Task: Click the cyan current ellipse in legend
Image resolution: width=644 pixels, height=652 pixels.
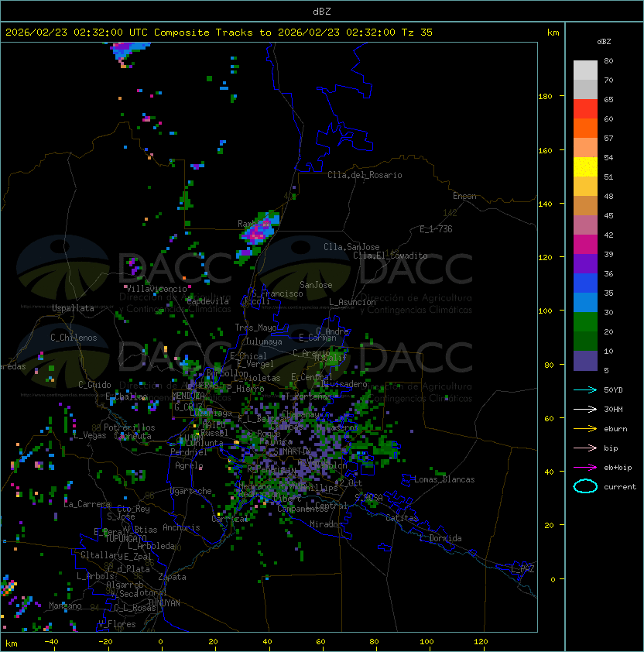Action: click(585, 486)
